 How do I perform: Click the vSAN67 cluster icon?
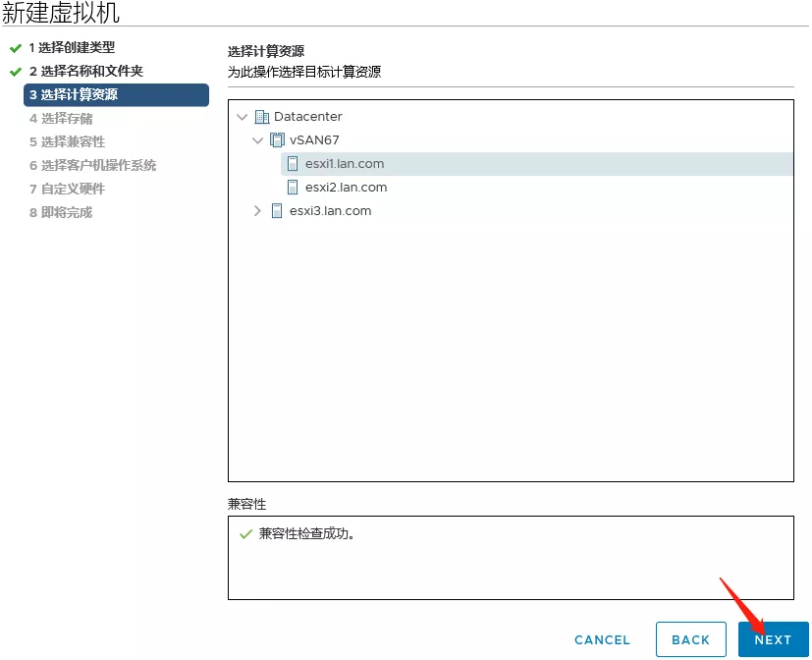click(277, 140)
